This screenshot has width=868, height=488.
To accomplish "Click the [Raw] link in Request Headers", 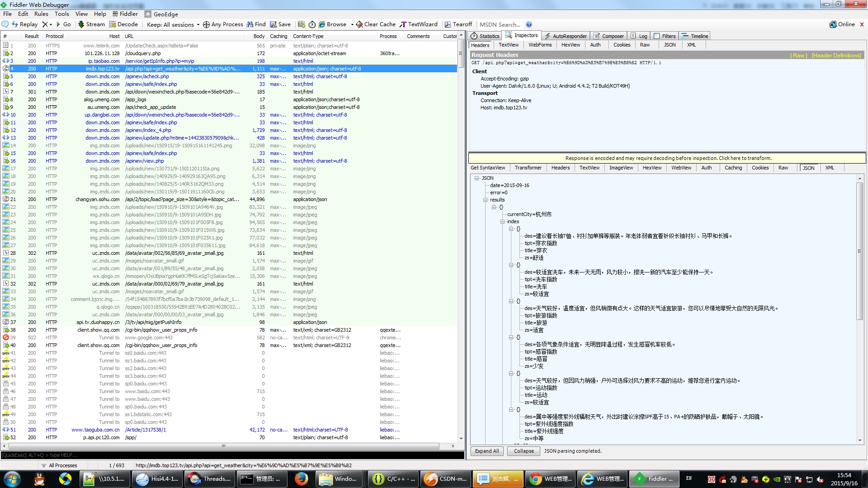I will pyautogui.click(x=798, y=56).
